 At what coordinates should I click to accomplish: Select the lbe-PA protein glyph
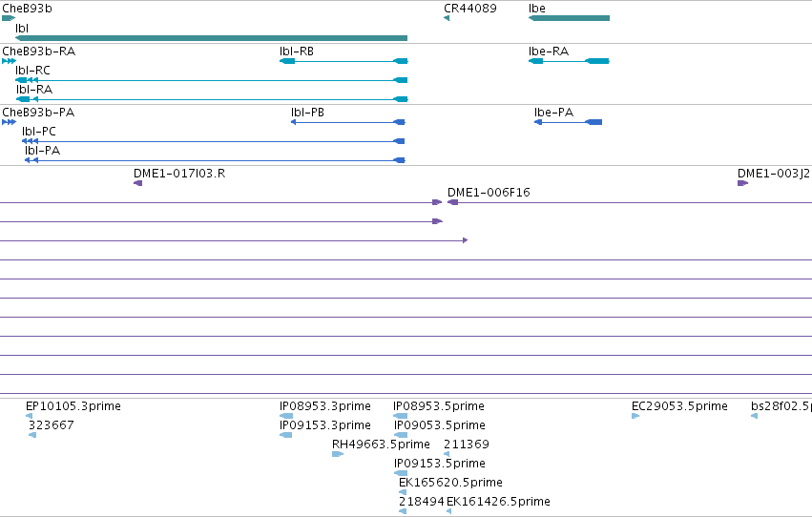[568, 122]
